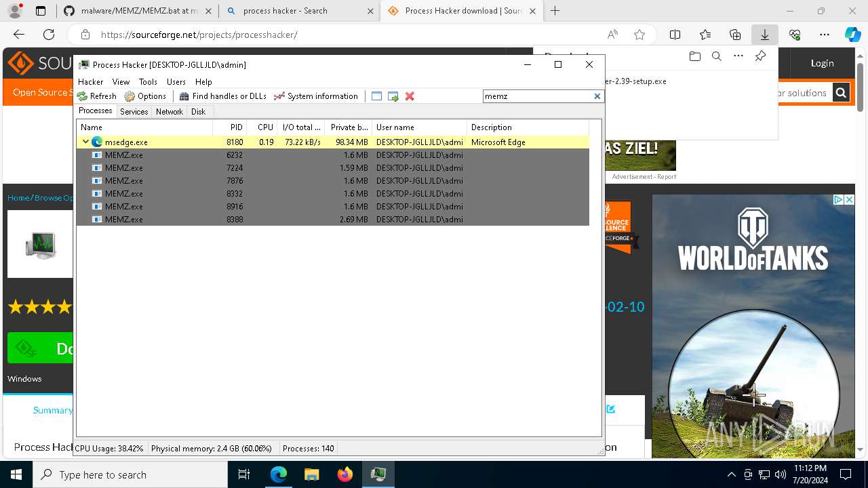Select the msedge.exe process row
The image size is (868, 488).
point(333,142)
